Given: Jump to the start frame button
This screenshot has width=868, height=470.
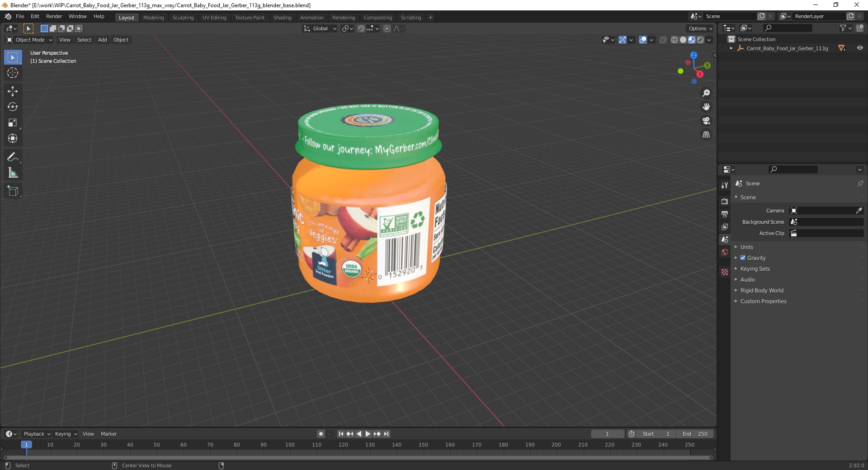Looking at the screenshot, I should [x=341, y=434].
